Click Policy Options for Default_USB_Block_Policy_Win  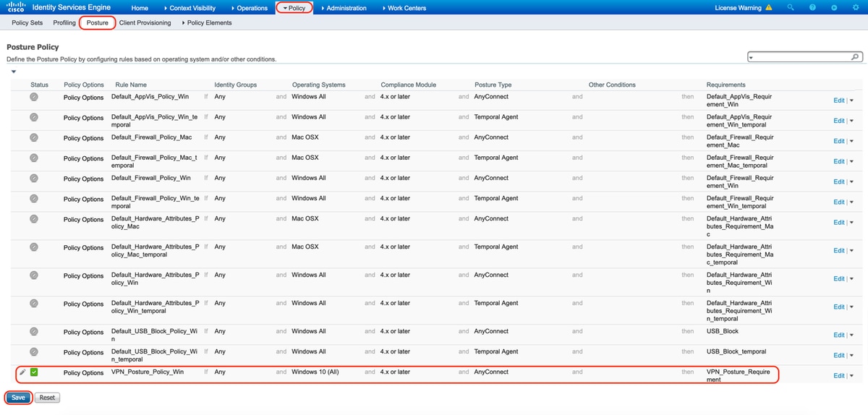coord(83,333)
